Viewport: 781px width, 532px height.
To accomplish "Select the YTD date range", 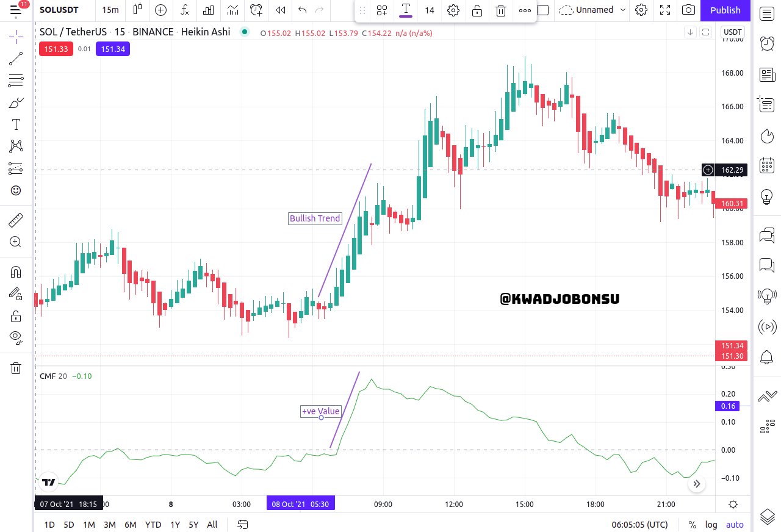I will pos(153,525).
